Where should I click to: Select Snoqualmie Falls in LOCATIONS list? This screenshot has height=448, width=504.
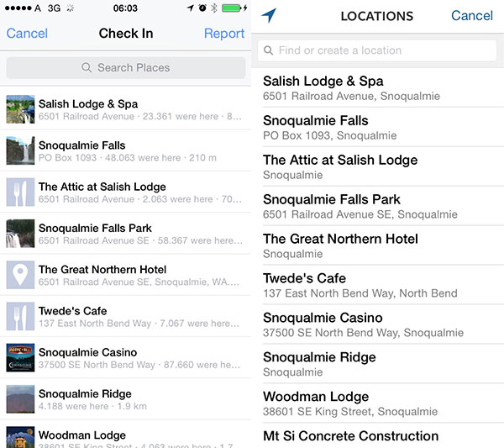pos(378,127)
